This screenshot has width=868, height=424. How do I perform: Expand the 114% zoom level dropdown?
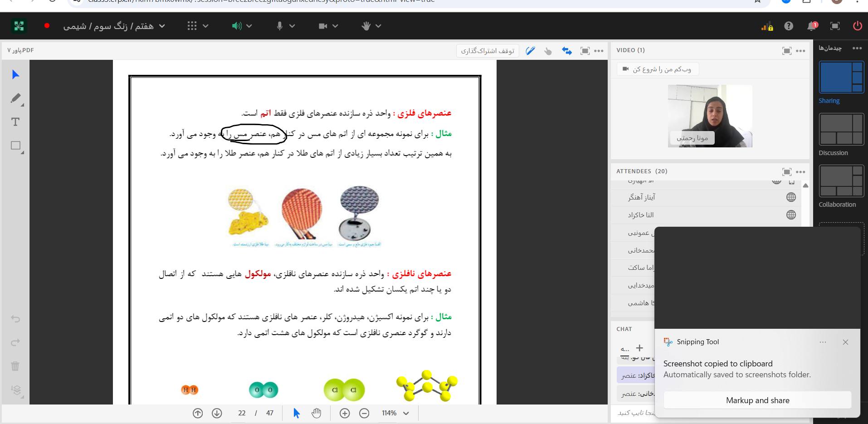click(x=406, y=413)
